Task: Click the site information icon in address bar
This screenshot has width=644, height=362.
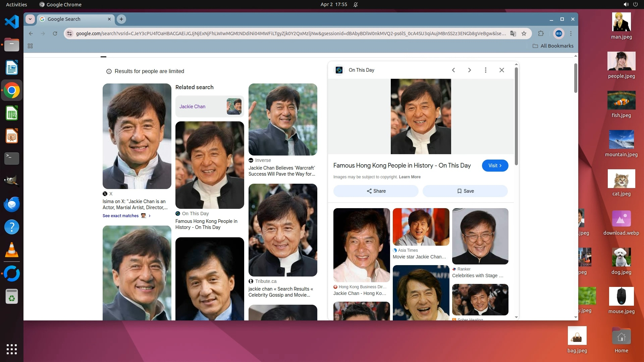Action: click(69, 34)
